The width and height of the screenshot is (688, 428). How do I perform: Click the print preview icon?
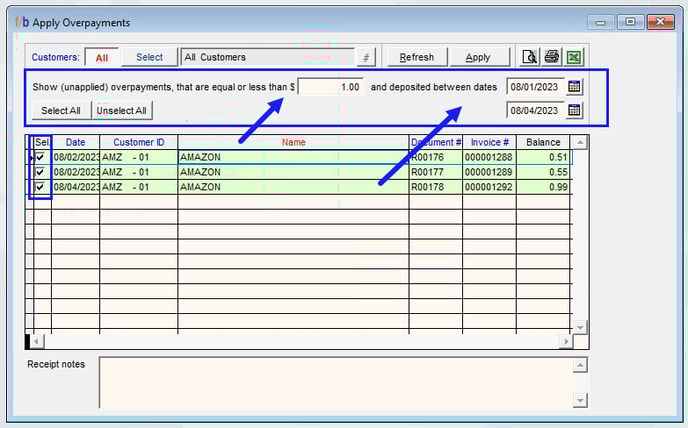pyautogui.click(x=530, y=57)
